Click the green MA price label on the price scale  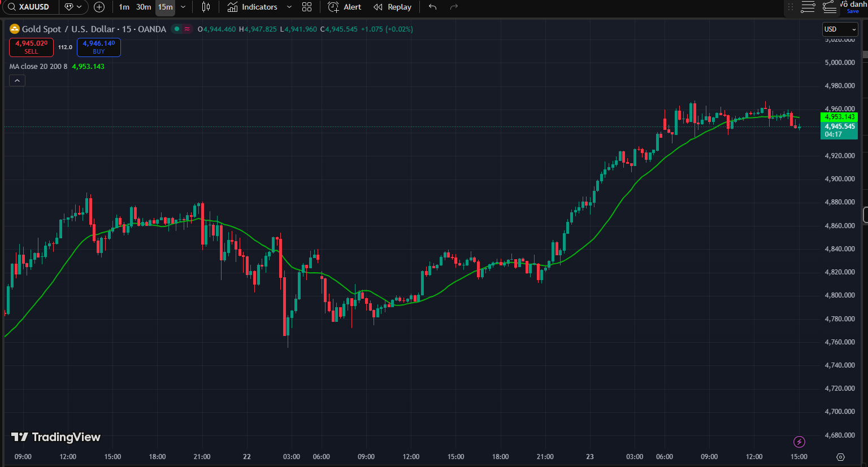coord(839,117)
